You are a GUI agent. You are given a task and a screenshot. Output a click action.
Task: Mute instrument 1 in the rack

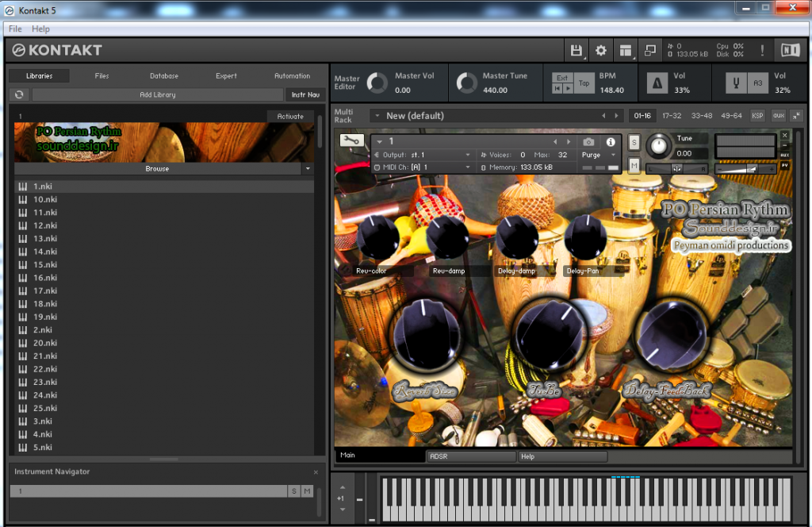(x=634, y=165)
